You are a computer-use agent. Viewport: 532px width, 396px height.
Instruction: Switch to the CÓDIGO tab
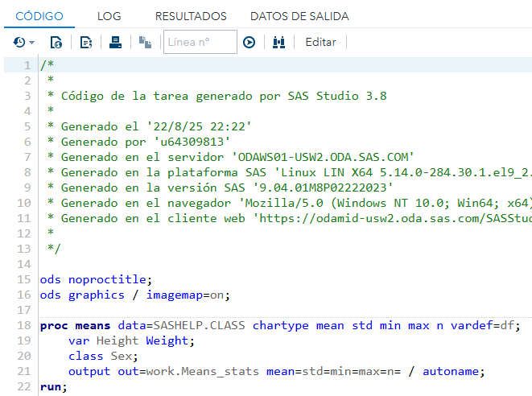[x=39, y=16]
